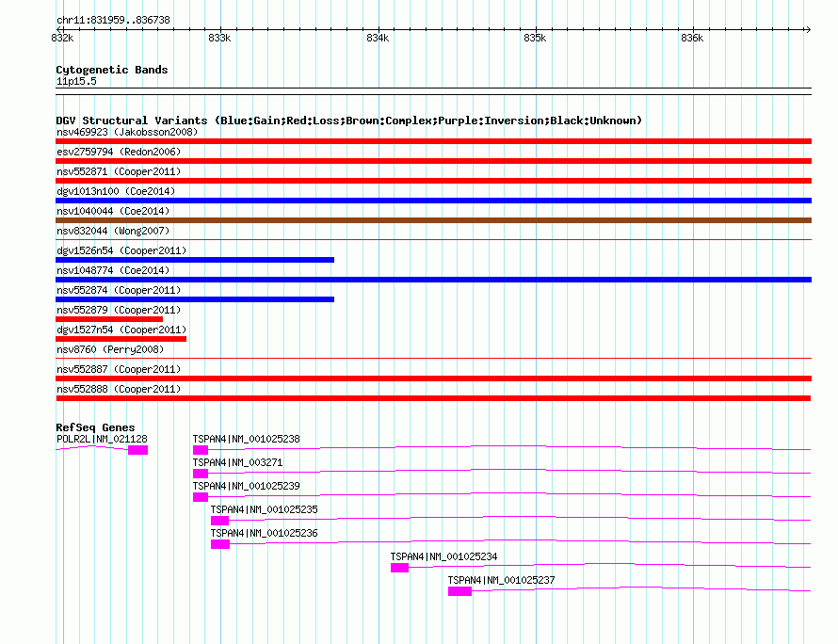Click the dgv1527n54 (Cooper2011) label
This screenshot has height=644, width=838.
point(121,330)
